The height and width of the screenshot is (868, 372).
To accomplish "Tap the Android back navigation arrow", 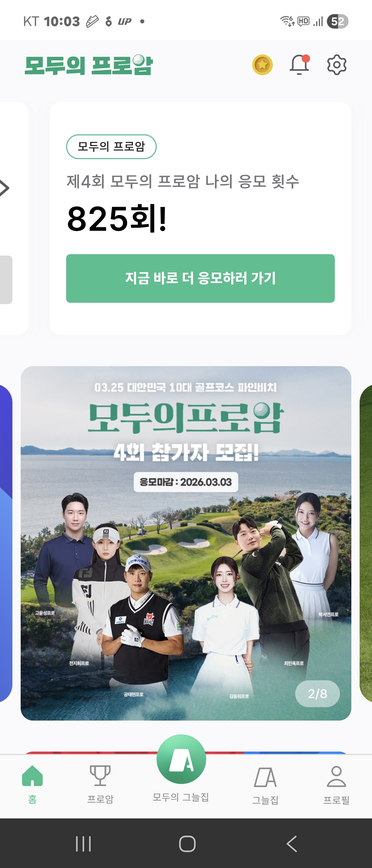I will (292, 844).
